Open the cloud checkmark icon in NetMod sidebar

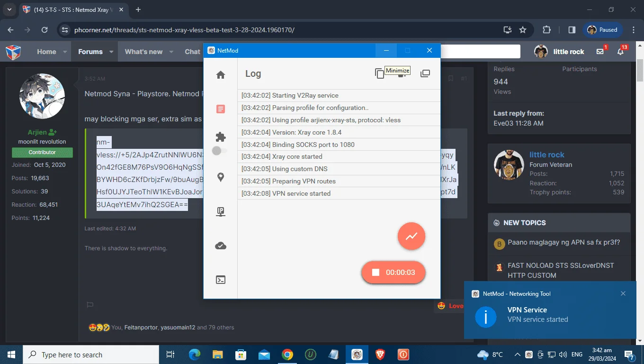pyautogui.click(x=220, y=246)
